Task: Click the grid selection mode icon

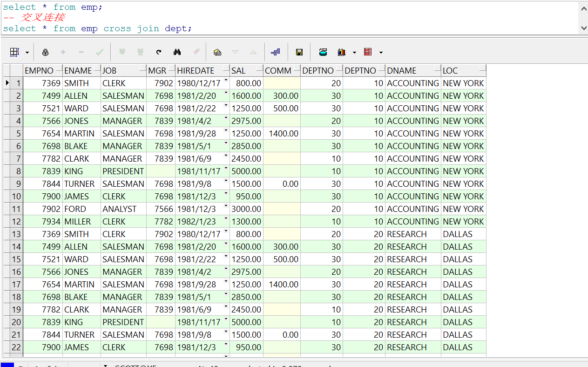Action: pyautogui.click(x=14, y=52)
